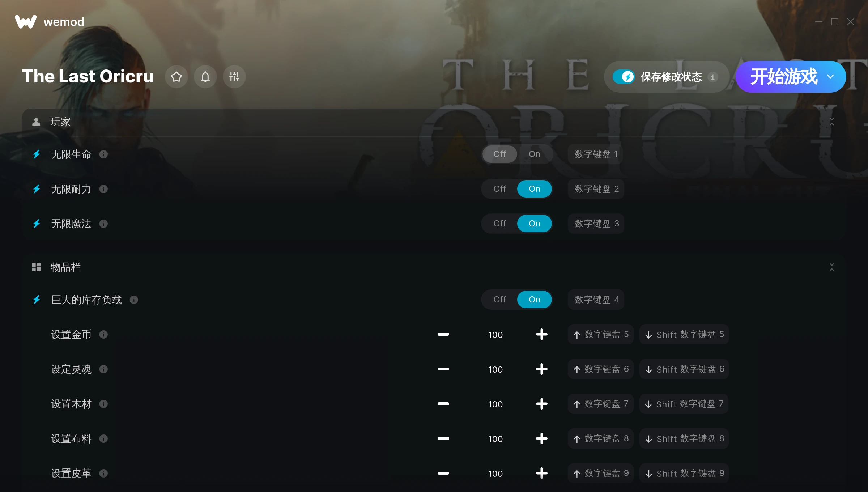Screen dimensions: 868x492
Task: Click minus icon for 设置木材
Action: pos(443,404)
